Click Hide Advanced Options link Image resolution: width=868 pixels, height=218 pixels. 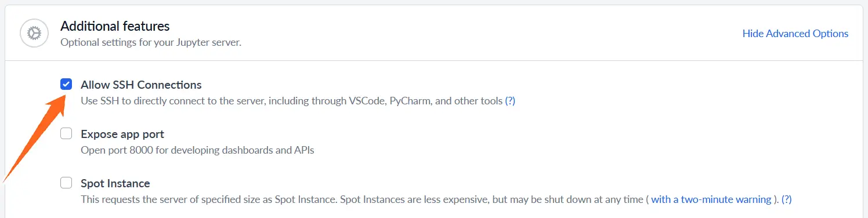click(795, 34)
